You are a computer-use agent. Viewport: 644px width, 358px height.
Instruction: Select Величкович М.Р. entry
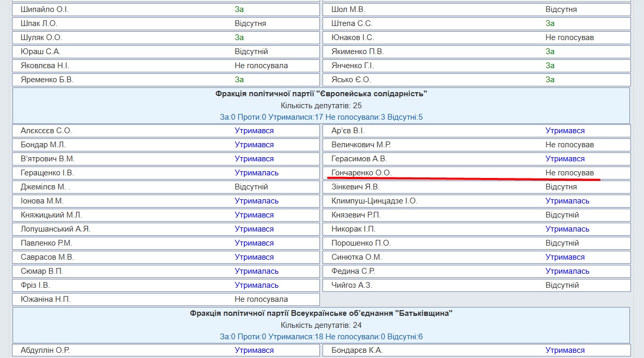[361, 145]
